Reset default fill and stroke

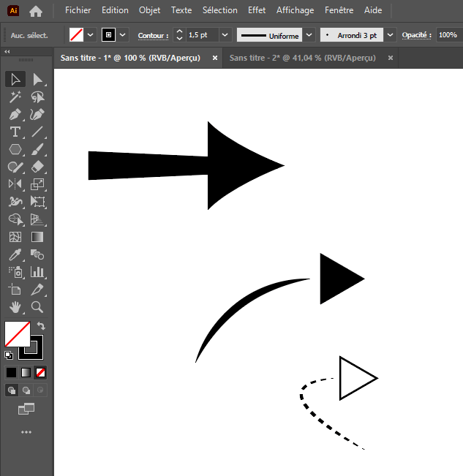(x=9, y=355)
